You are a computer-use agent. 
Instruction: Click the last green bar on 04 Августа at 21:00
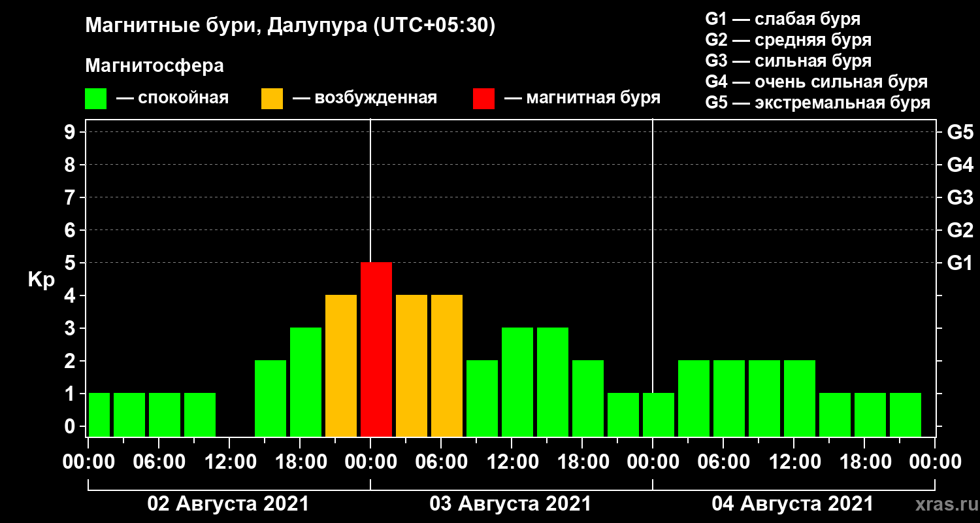pyautogui.click(x=906, y=414)
